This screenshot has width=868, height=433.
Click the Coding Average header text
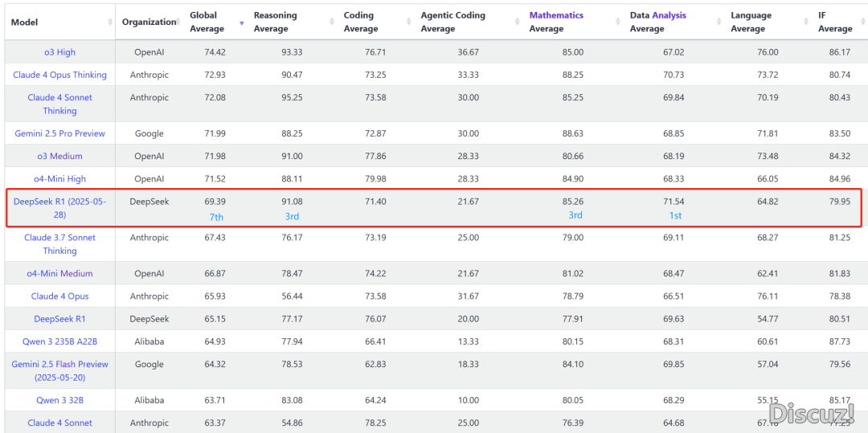click(x=361, y=22)
